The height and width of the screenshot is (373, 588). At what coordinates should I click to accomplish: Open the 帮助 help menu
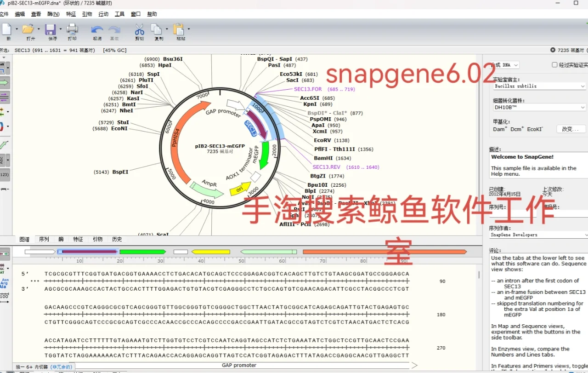click(152, 14)
